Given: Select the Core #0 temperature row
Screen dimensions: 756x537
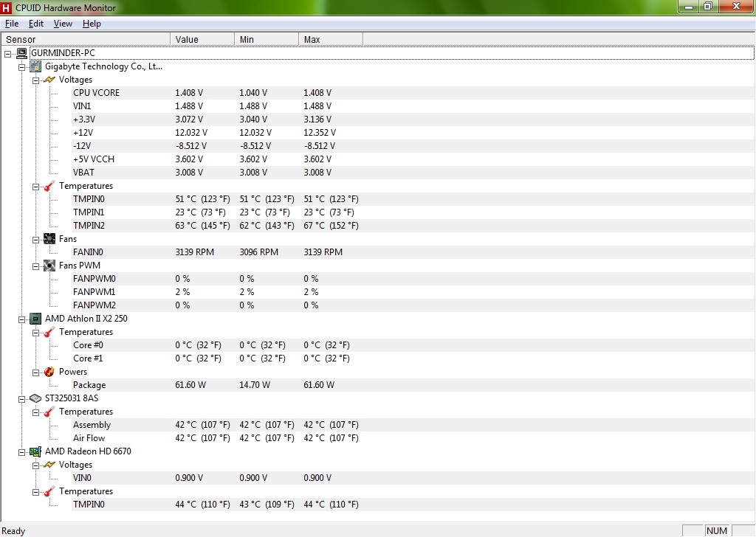Looking at the screenshot, I should (413, 345).
